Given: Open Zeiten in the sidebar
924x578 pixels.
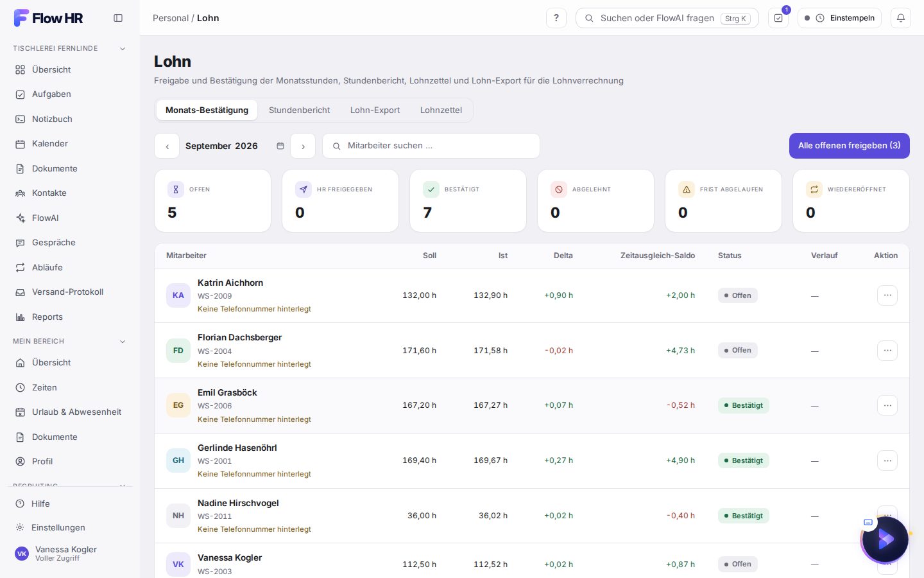Looking at the screenshot, I should [69, 387].
